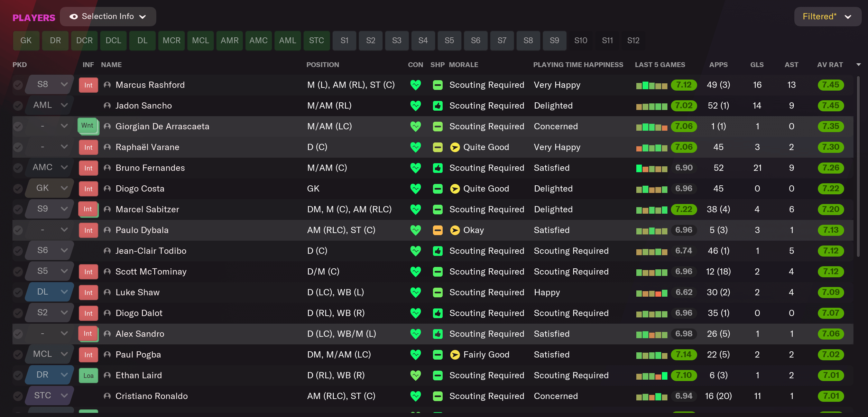Click the sharpness arrow icon for Bruno Fernandes
The height and width of the screenshot is (417, 868).
click(x=437, y=168)
